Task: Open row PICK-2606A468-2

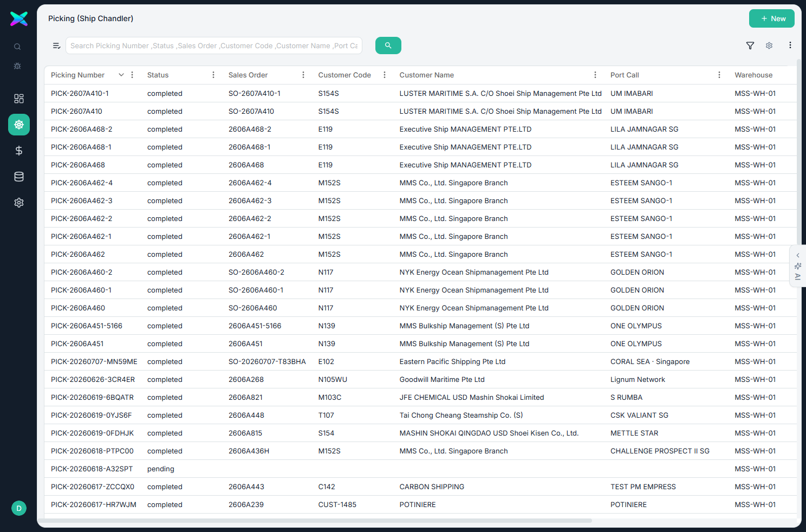Action: coord(420,129)
